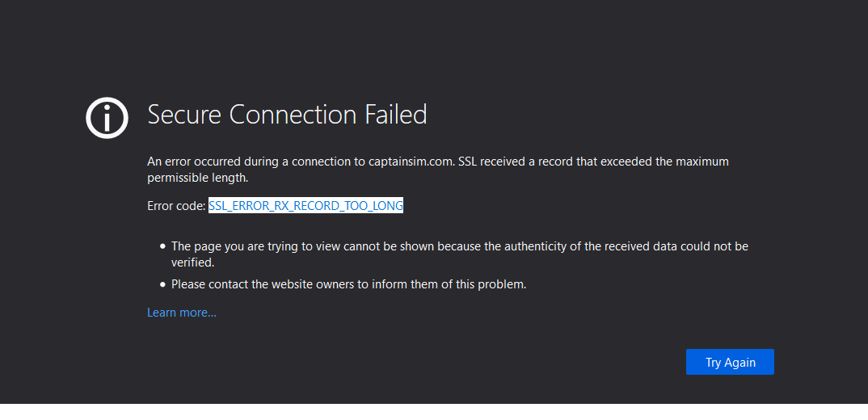Click the Secure Connection Failed heading
Viewport: 868px width, 420px height.
point(287,115)
